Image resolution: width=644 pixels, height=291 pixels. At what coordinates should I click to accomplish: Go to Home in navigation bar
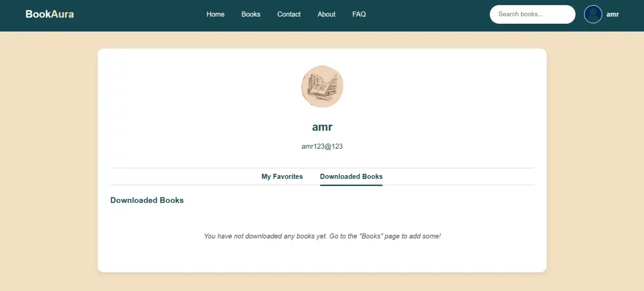pos(215,14)
